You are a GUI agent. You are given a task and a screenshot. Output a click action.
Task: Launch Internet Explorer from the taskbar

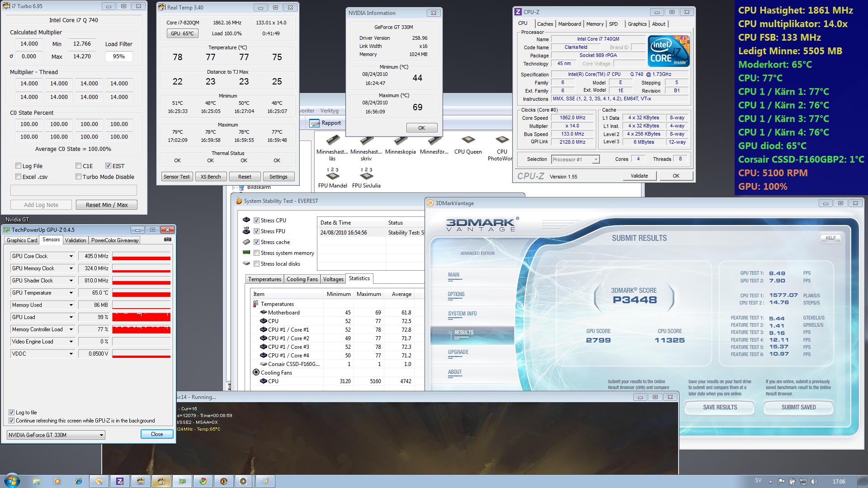79,481
